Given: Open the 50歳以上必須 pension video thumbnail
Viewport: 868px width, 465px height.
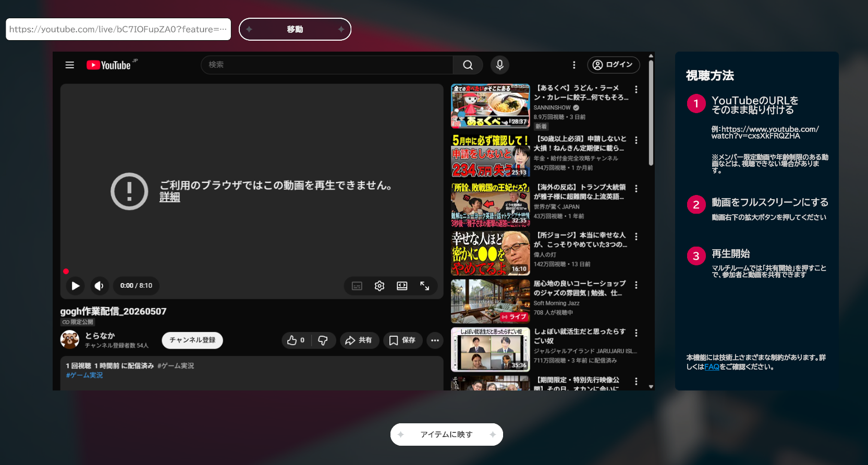Looking at the screenshot, I should pos(490,155).
